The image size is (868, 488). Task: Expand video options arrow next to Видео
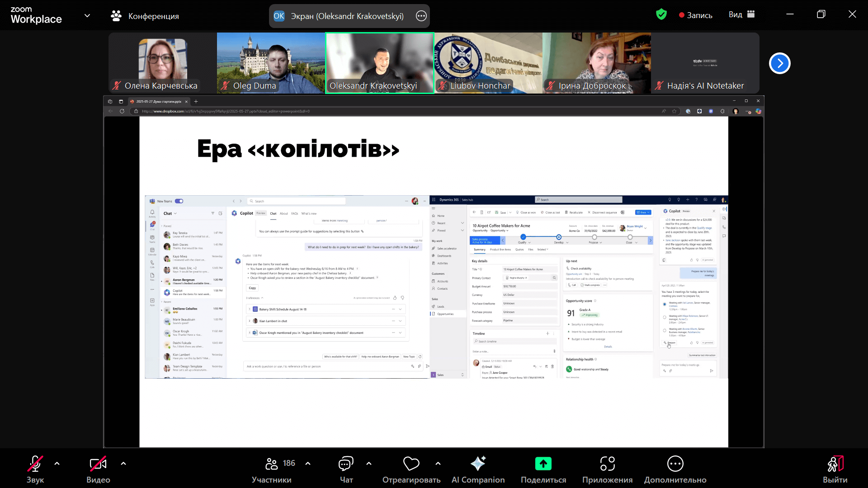123,463
